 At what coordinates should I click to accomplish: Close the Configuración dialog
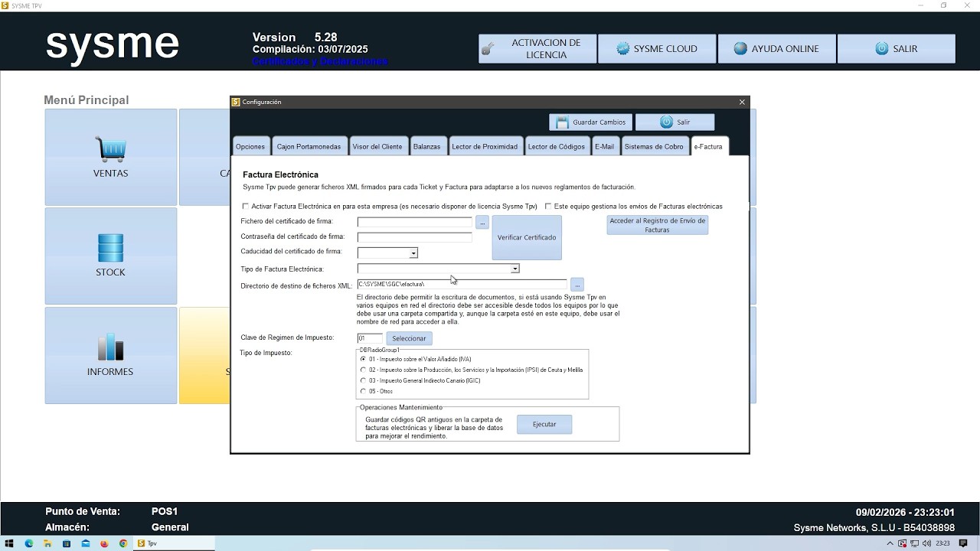click(742, 102)
